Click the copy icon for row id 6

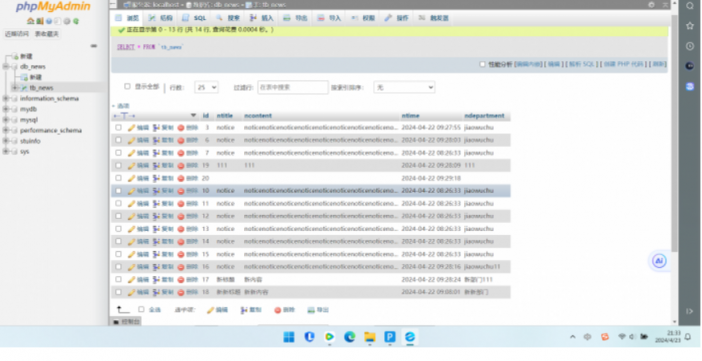pos(156,140)
